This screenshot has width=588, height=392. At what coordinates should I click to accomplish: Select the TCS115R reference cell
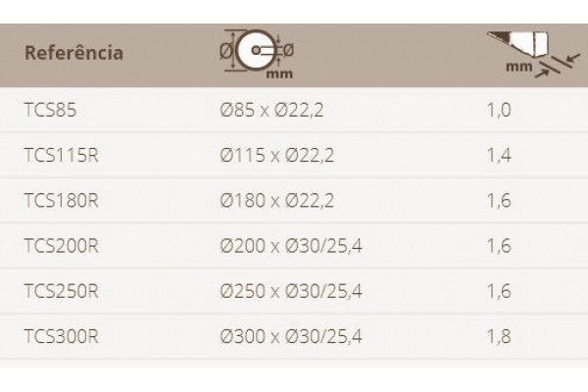(60, 155)
